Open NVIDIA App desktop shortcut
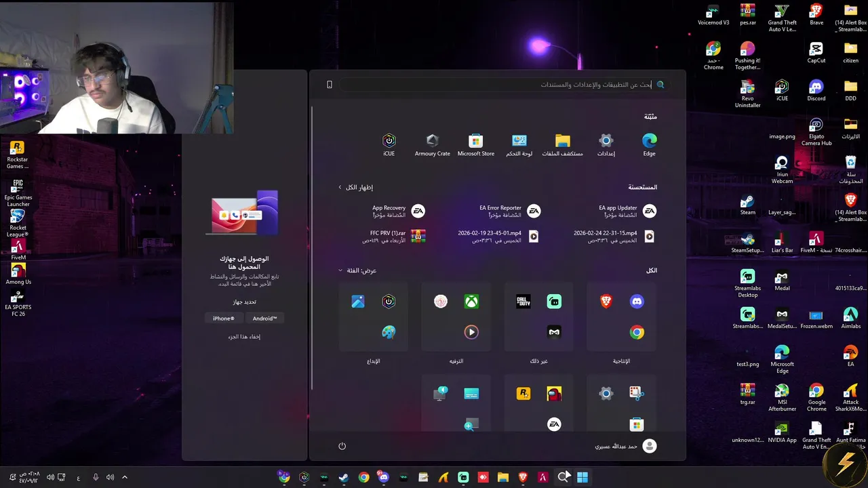 782,432
